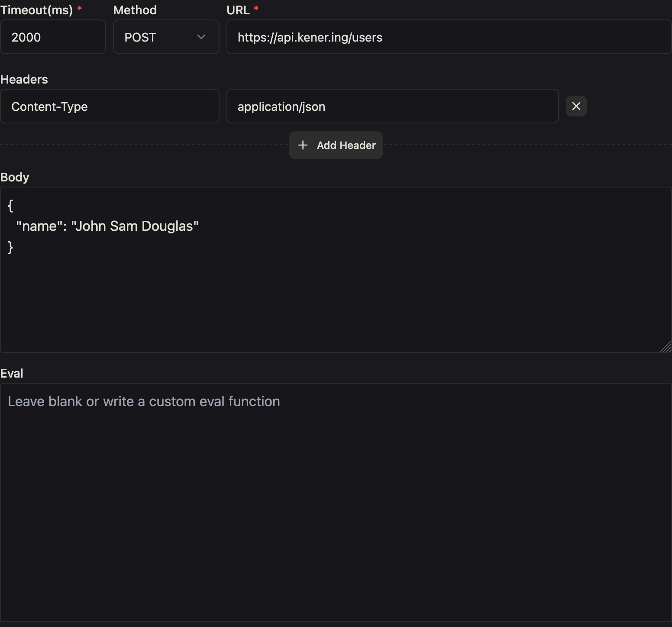Click the Body section label
Screen dimensions: 672x627
click(x=15, y=177)
